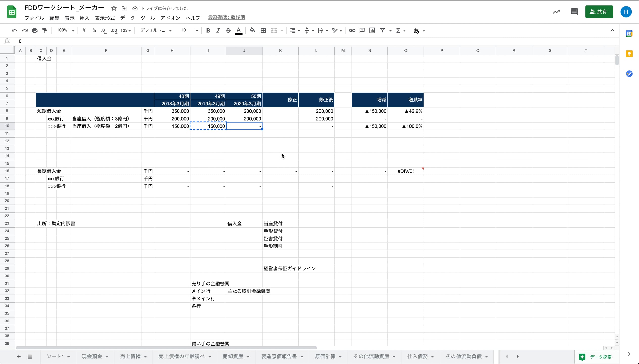
Task: Open the データ menu
Action: (127, 18)
